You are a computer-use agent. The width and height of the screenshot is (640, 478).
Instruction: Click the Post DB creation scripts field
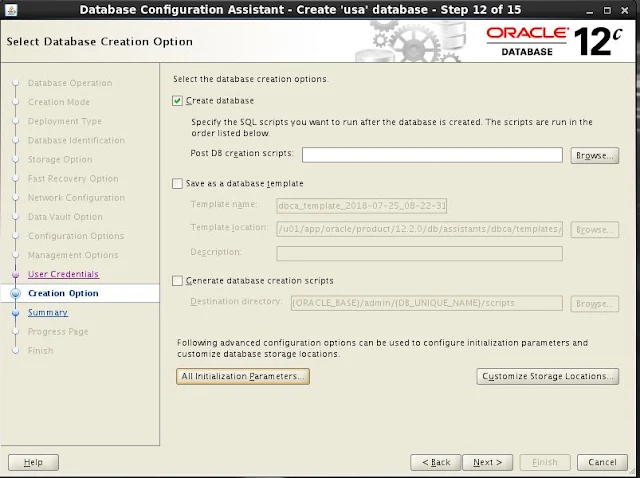point(432,155)
